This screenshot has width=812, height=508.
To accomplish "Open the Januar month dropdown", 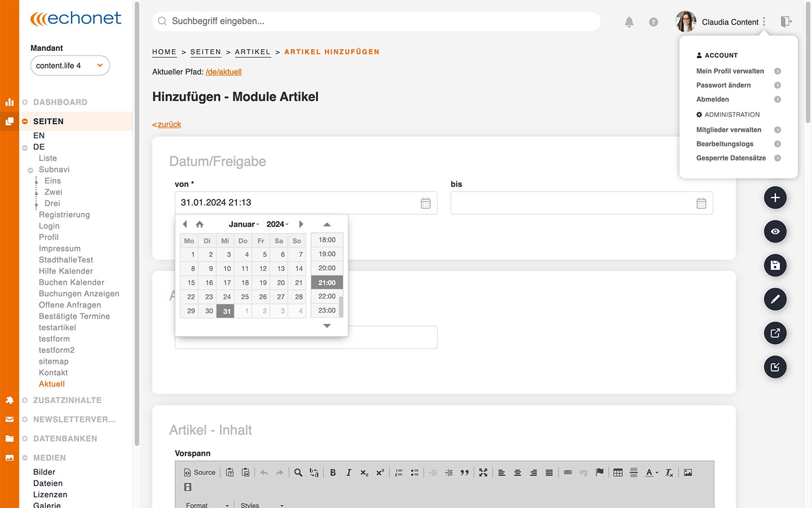I will coord(244,224).
